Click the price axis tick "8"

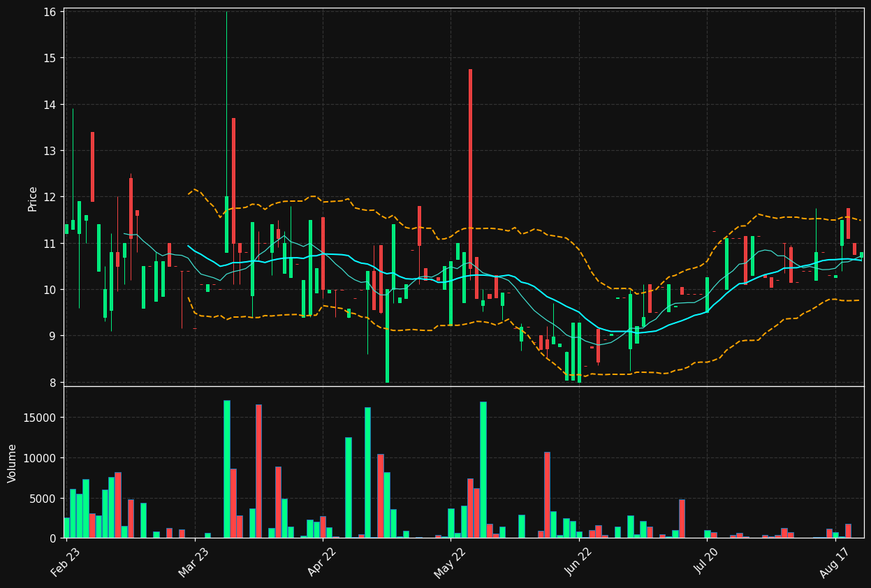click(53, 383)
